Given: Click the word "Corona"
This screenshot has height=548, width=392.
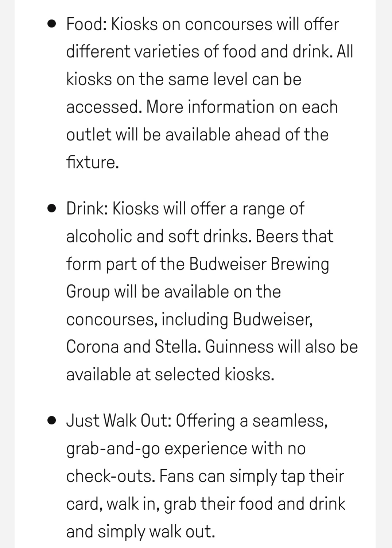Looking at the screenshot, I should (93, 347).
